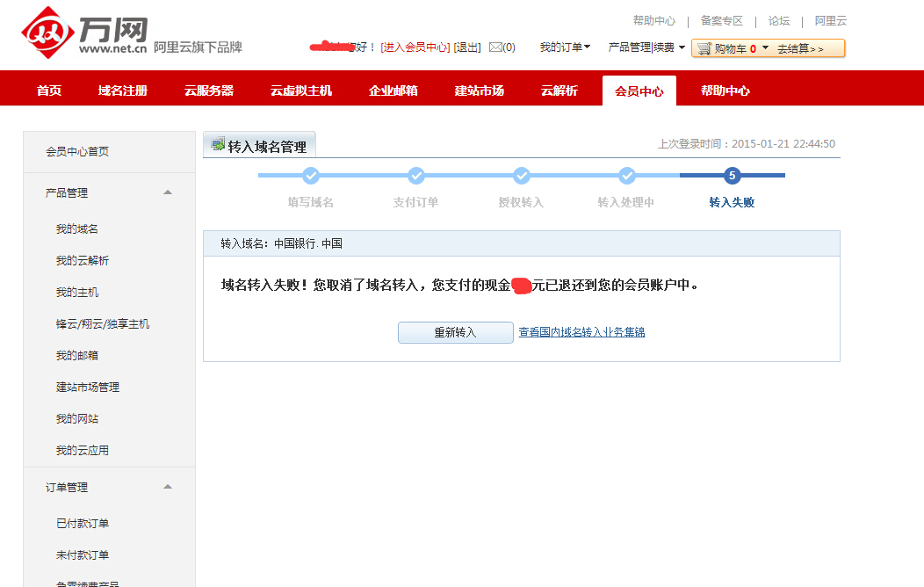Open 云虚拟主机 nav item
This screenshot has width=924, height=587.
pos(301,91)
